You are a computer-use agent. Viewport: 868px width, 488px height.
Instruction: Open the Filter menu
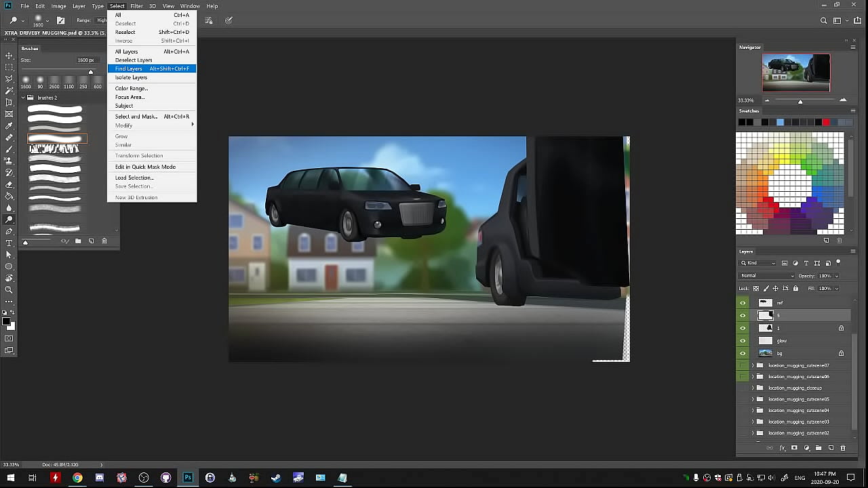coord(136,6)
